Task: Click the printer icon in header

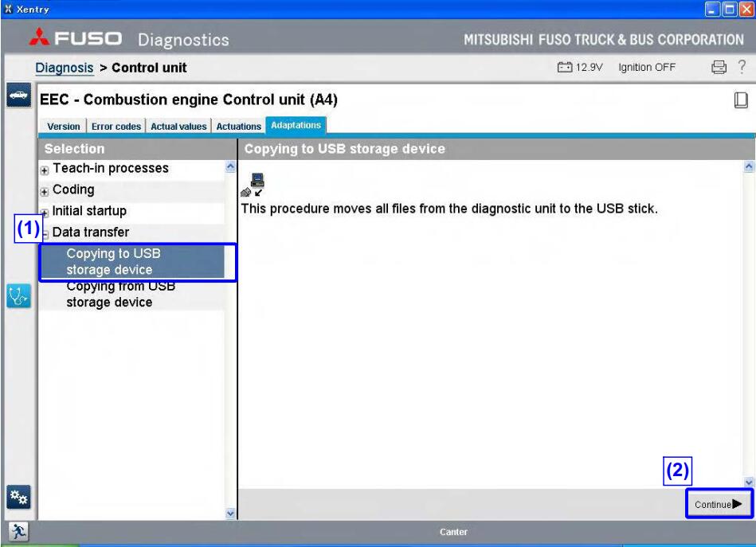Action: (x=719, y=67)
